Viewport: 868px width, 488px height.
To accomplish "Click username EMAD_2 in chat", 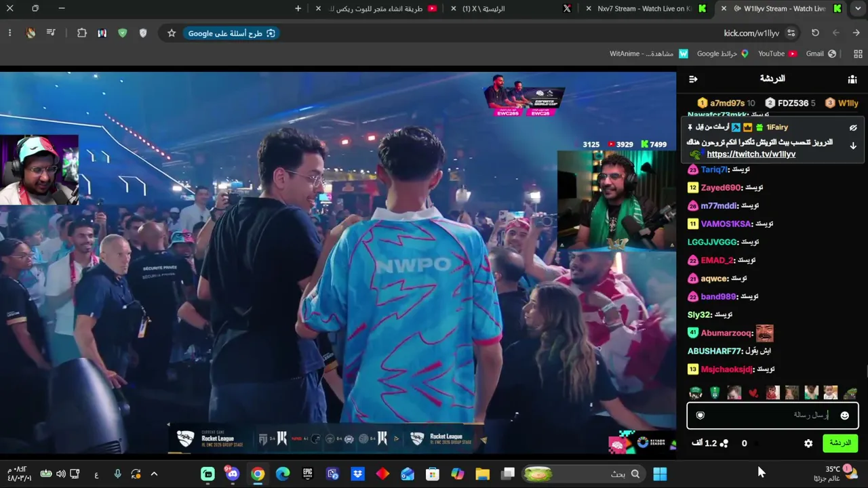I will (x=717, y=260).
